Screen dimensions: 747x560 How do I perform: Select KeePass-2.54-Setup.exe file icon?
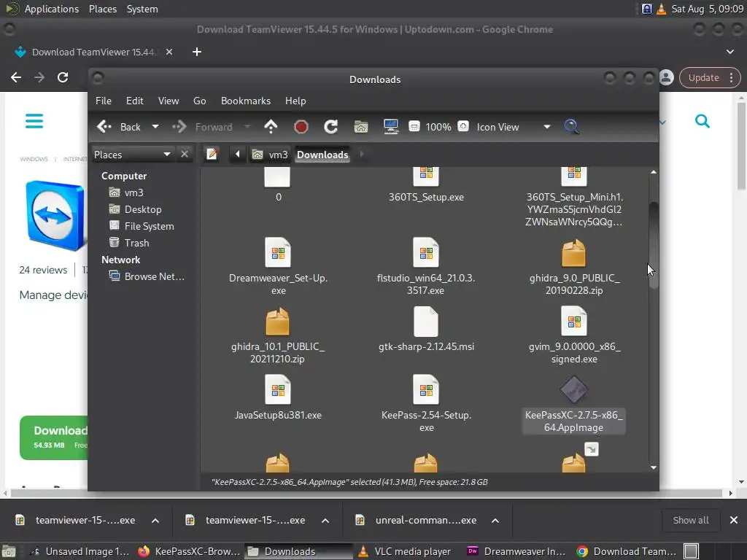tap(426, 390)
